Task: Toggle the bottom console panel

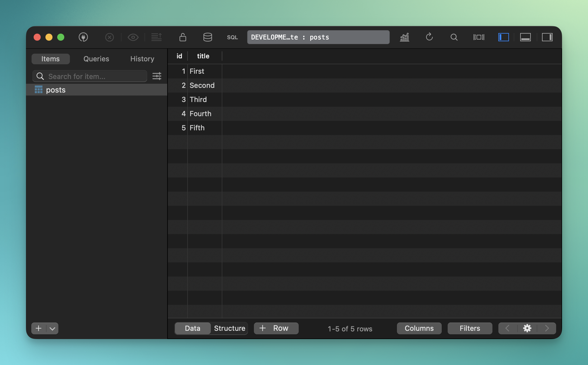Action: [525, 37]
